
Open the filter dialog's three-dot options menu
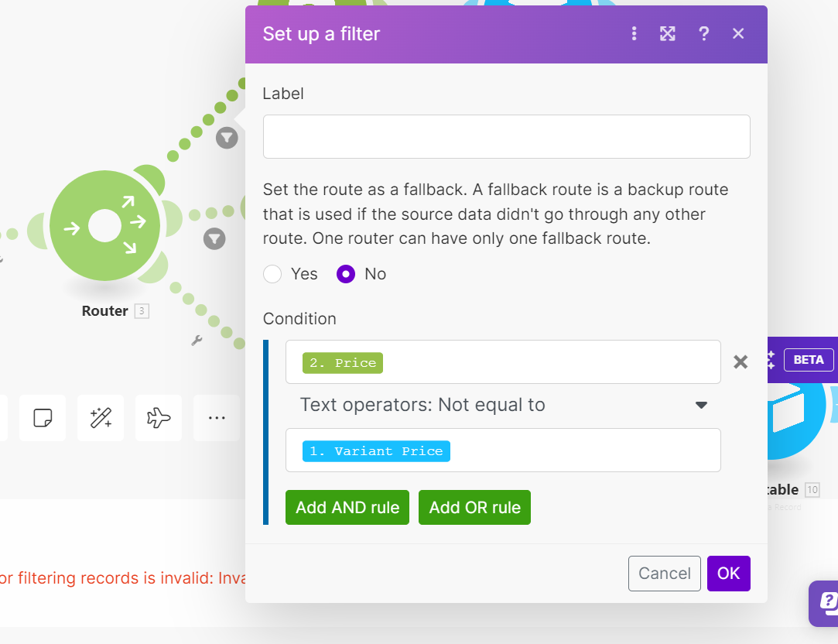634,33
